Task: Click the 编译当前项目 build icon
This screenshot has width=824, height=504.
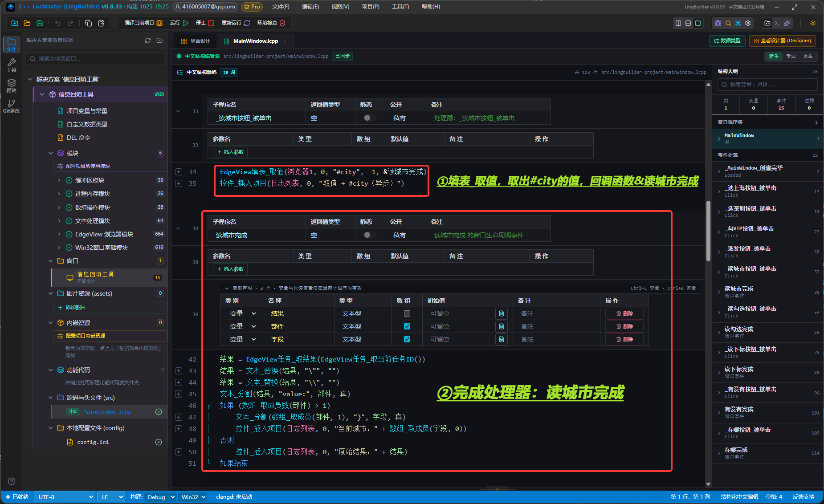Action: pos(159,23)
